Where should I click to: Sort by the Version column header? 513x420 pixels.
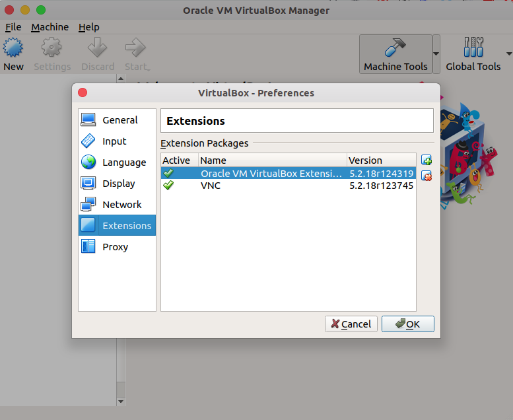click(382, 160)
